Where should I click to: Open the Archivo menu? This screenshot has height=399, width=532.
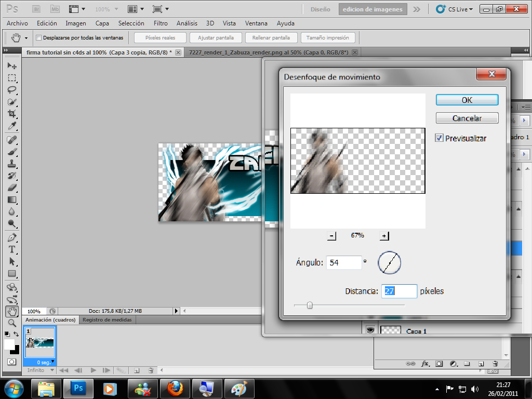point(17,23)
